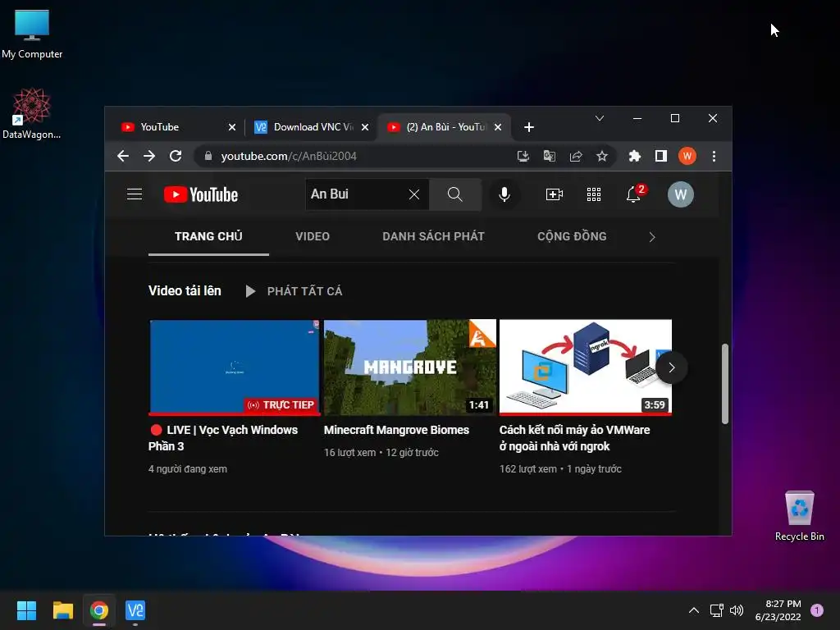Close the first YouTube tab
840x630 pixels.
232,127
